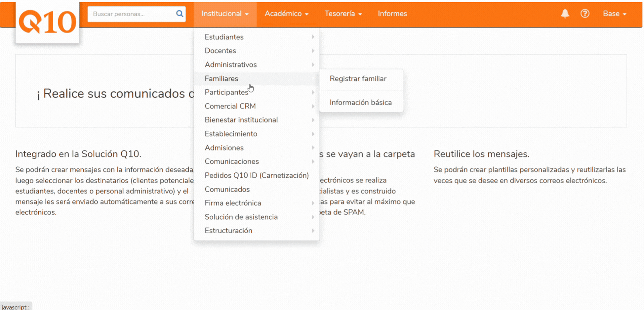Click the 'Reutilice los mensajes.' heading
Image resolution: width=644 pixels, height=310 pixels.
point(481,154)
